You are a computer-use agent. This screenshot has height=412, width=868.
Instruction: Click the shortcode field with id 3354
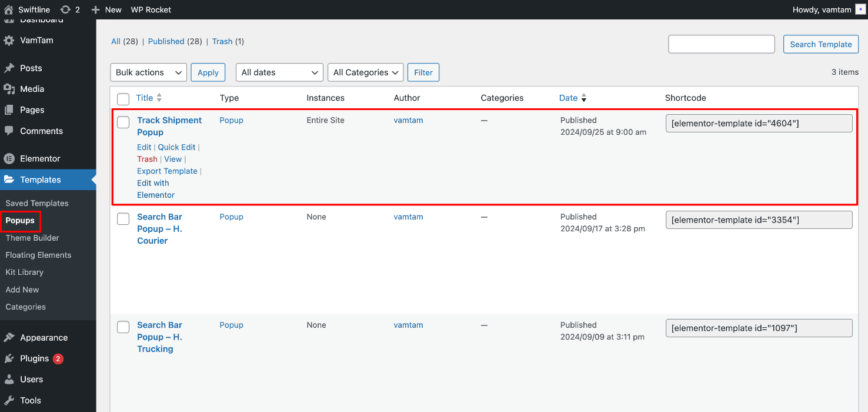[x=759, y=220]
